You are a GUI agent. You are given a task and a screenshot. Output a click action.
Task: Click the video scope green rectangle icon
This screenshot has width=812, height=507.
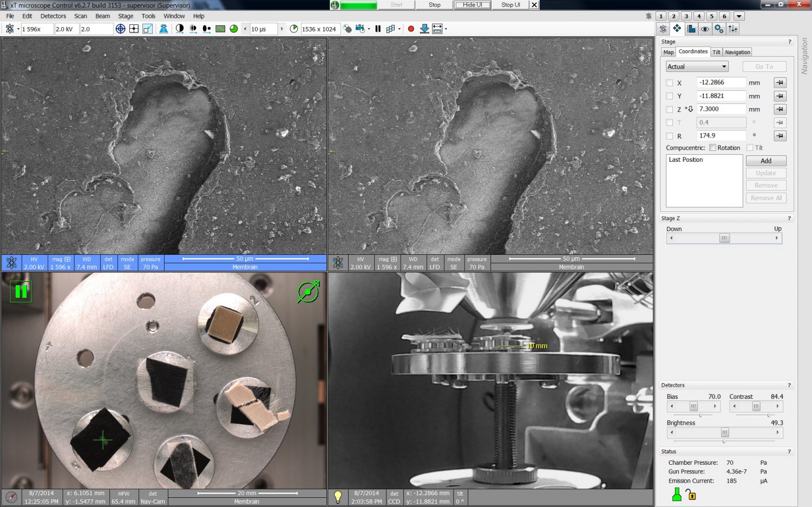[x=220, y=29]
